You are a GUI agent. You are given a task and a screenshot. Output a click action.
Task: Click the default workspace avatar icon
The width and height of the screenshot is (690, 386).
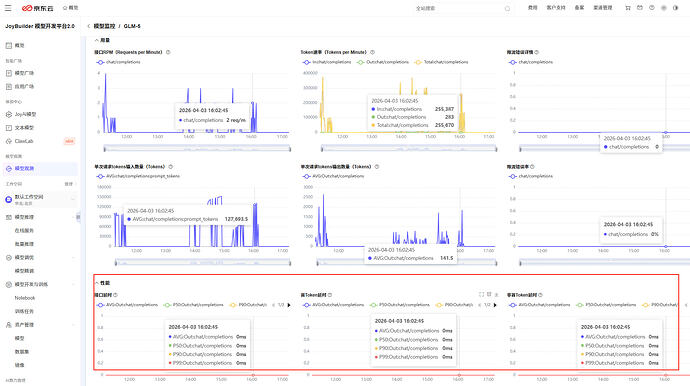8,199
